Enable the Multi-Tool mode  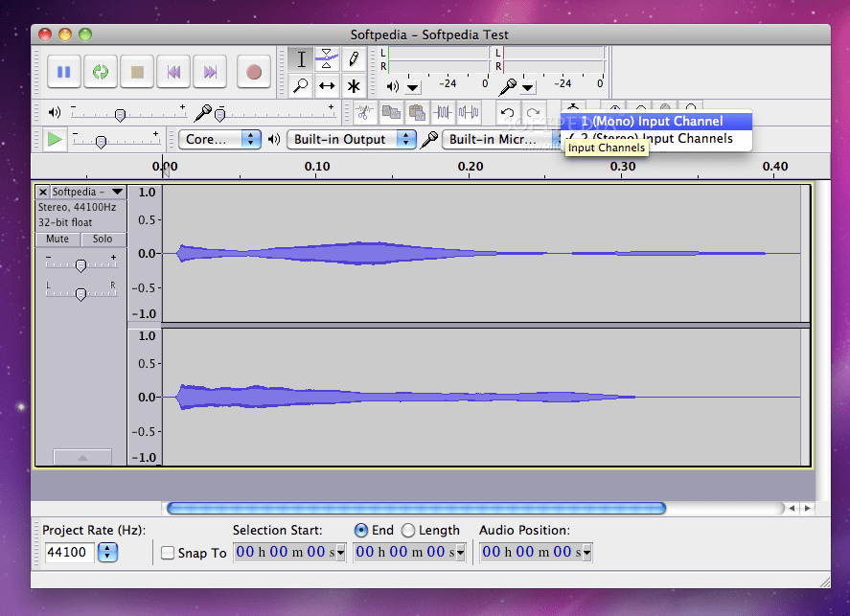coord(353,85)
